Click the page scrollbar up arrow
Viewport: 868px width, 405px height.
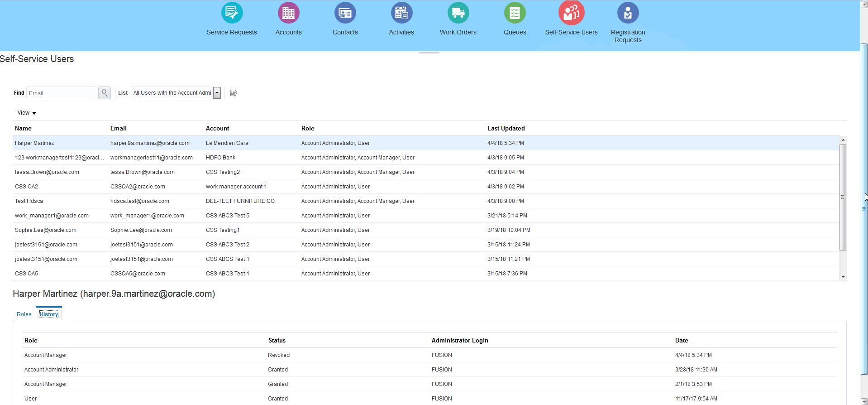864,4
